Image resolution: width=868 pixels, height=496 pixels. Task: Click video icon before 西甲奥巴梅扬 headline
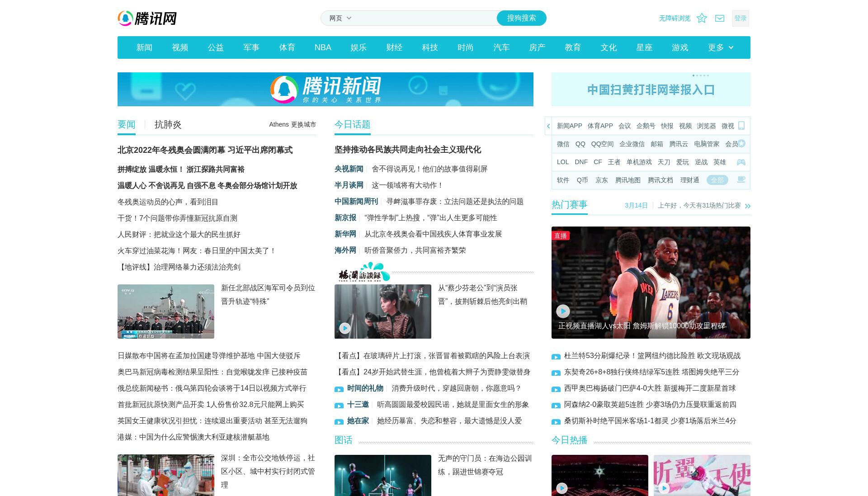point(556,389)
